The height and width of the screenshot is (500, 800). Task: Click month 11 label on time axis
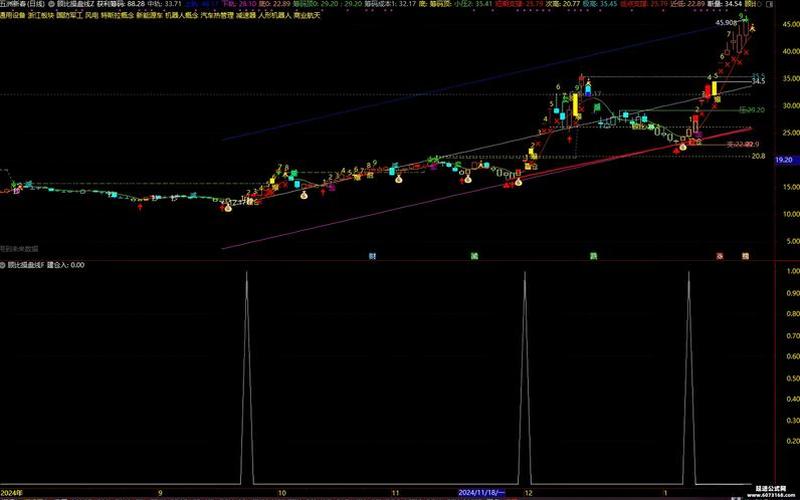tap(396, 493)
